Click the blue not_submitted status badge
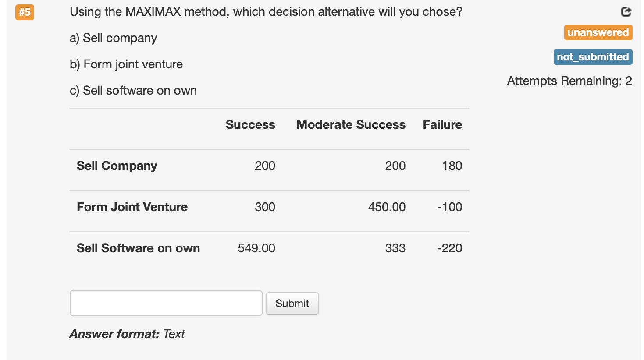Image resolution: width=644 pixels, height=360 pixels. pos(593,56)
